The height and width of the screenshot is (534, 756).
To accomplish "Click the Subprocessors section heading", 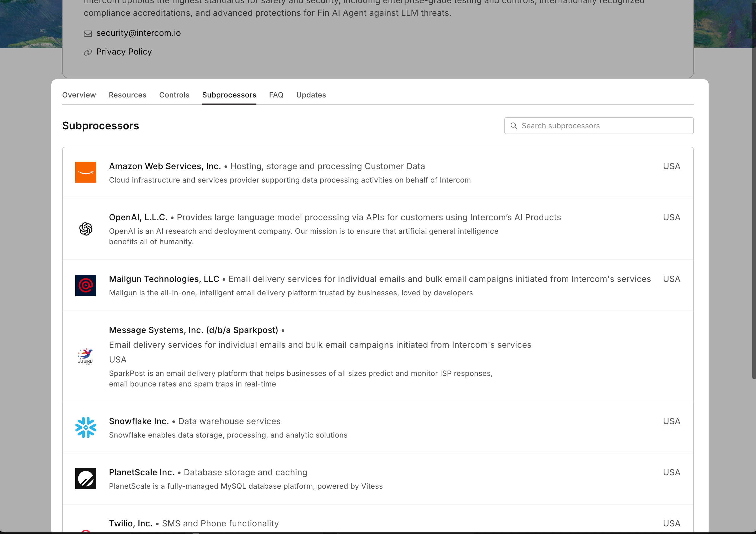I will click(x=101, y=126).
